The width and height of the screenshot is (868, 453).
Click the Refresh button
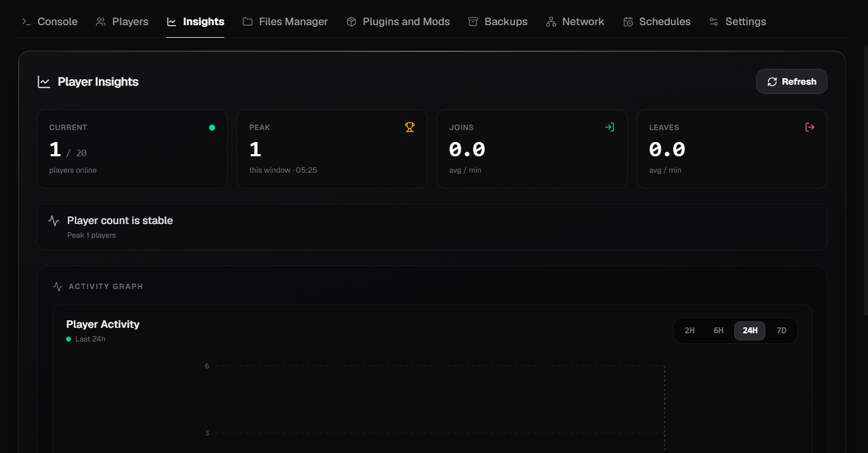[x=792, y=81]
